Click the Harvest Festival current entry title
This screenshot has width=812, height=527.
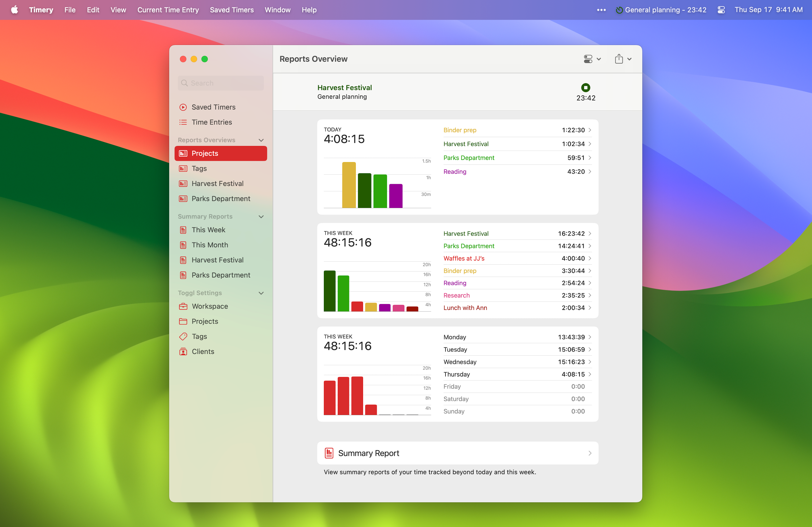tap(344, 87)
